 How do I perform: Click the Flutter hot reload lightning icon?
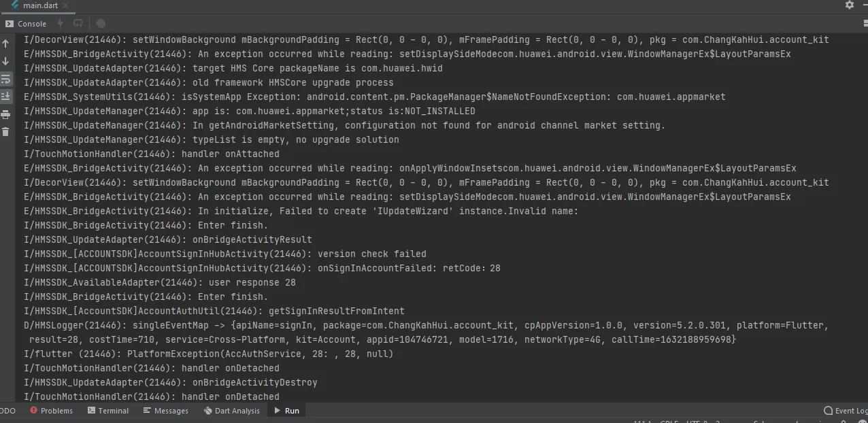pyautogui.click(x=60, y=23)
